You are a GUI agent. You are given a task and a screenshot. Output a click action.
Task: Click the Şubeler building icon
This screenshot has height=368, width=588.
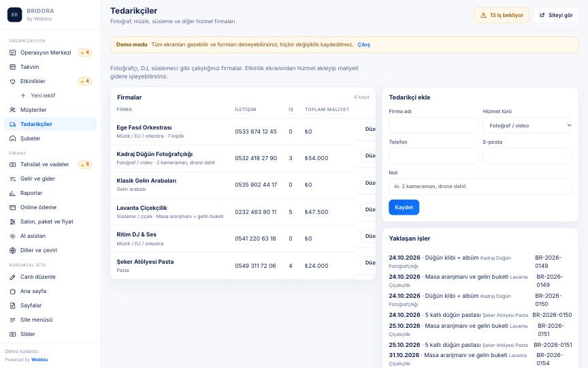pyautogui.click(x=12, y=138)
